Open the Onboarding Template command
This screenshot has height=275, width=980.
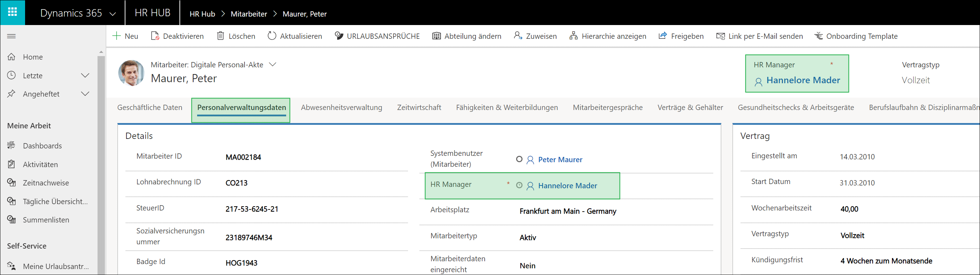point(856,36)
